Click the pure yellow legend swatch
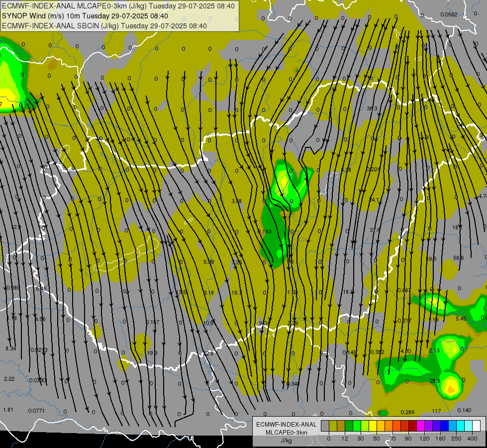 coord(373,426)
